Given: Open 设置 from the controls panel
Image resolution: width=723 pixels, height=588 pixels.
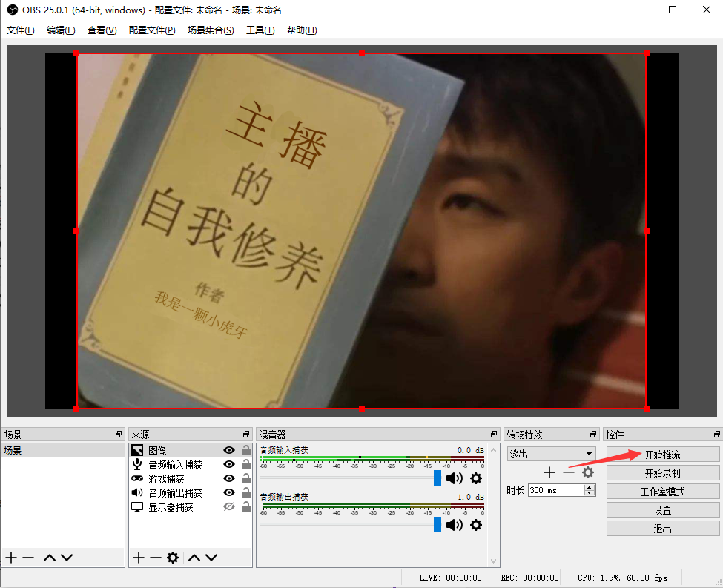Looking at the screenshot, I should pyautogui.click(x=663, y=509).
